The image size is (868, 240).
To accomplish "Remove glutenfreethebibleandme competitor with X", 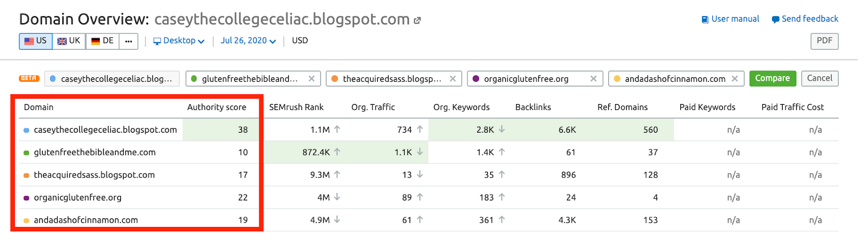I will pyautogui.click(x=311, y=79).
